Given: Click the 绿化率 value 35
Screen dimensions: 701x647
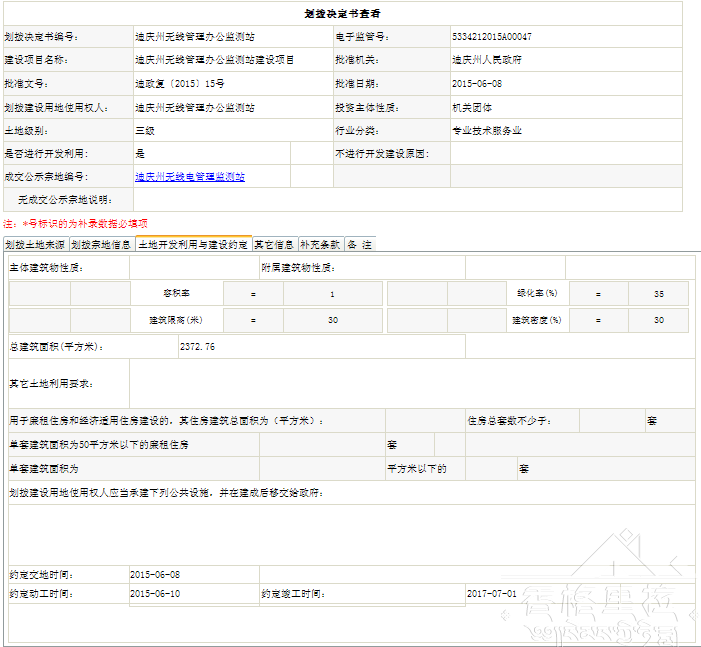Looking at the screenshot, I should [x=658, y=294].
